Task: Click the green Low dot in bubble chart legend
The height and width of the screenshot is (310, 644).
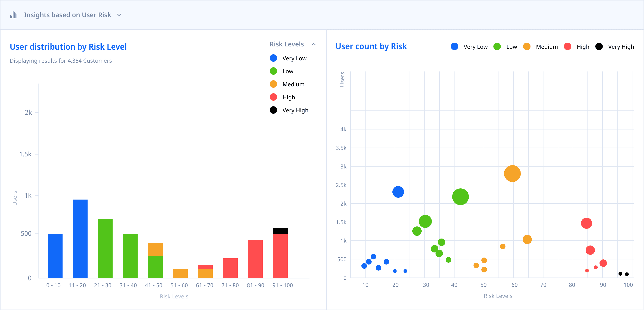Action: tap(497, 47)
